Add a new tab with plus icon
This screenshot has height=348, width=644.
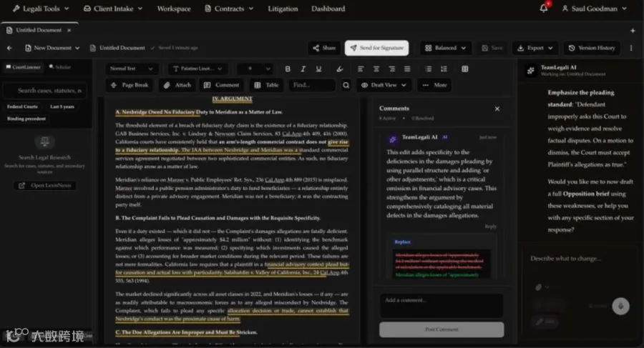(x=633, y=31)
